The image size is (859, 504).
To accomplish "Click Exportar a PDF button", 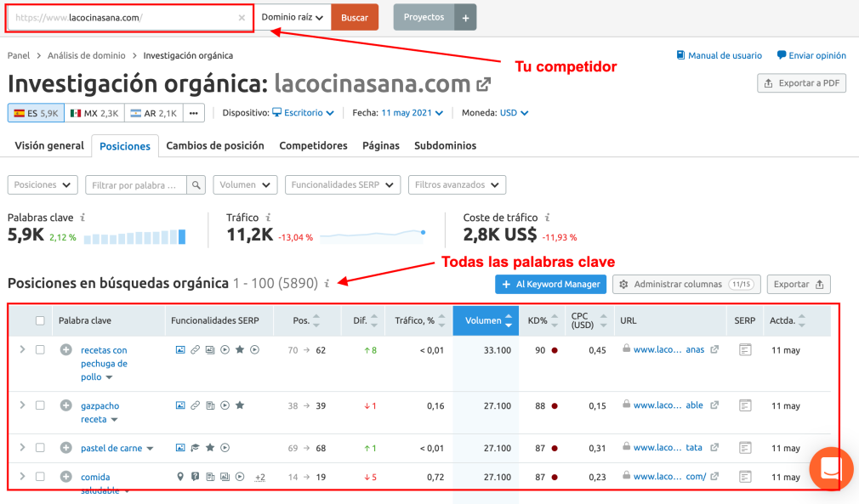I will 802,83.
